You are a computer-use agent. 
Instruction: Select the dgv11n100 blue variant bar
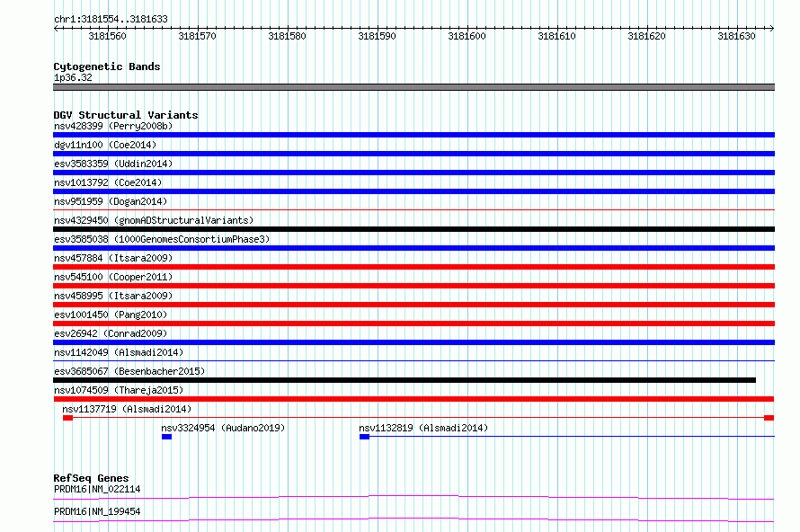413,154
